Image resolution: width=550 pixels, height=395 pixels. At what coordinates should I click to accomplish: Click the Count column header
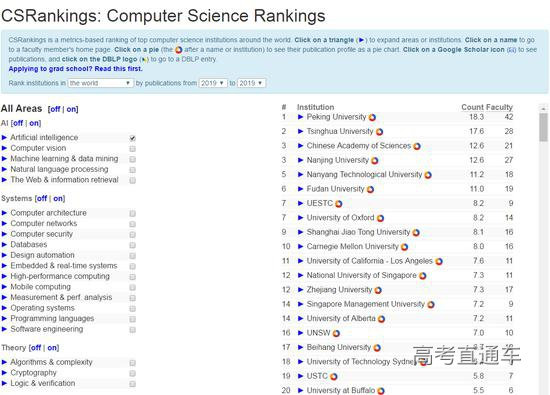[472, 107]
